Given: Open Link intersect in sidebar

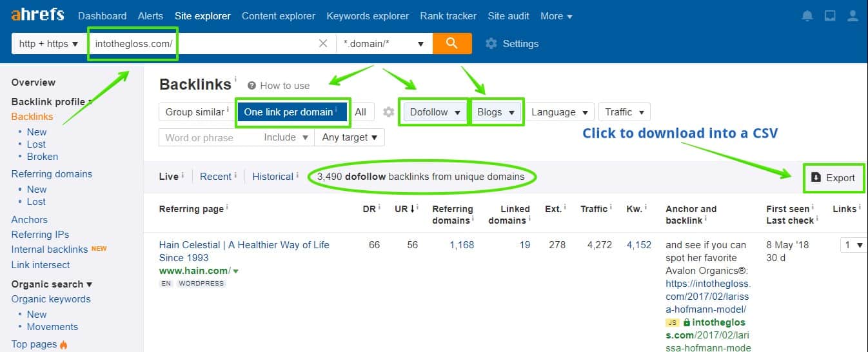Looking at the screenshot, I should pos(41,265).
